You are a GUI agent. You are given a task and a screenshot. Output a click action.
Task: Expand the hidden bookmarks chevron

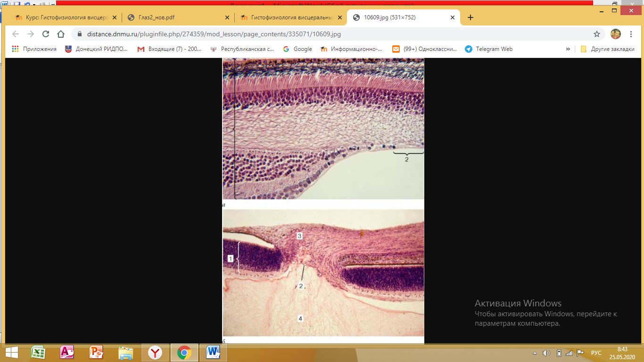tap(568, 49)
